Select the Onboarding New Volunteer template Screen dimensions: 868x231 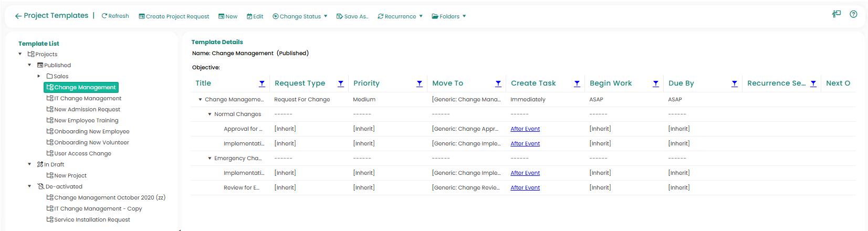pos(91,142)
